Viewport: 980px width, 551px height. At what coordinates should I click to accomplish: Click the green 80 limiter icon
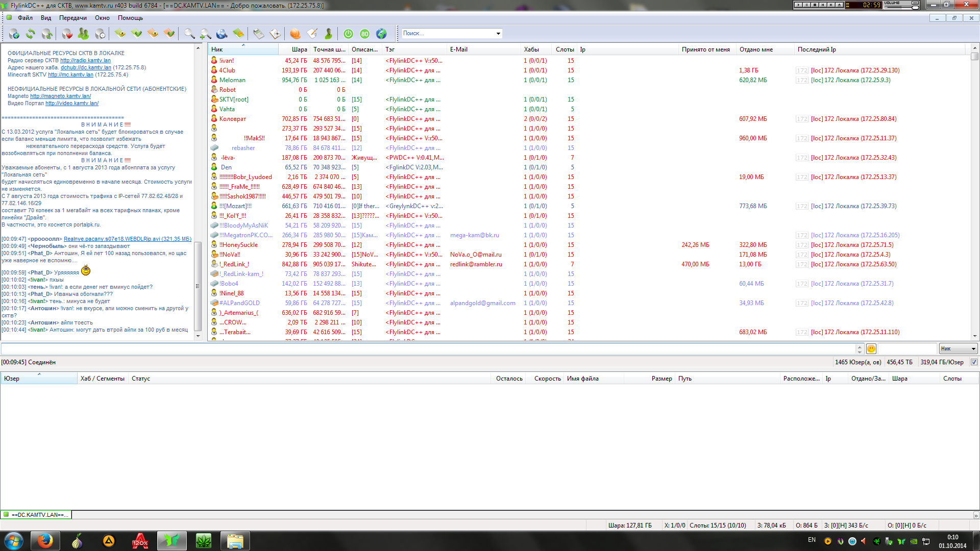point(364,34)
